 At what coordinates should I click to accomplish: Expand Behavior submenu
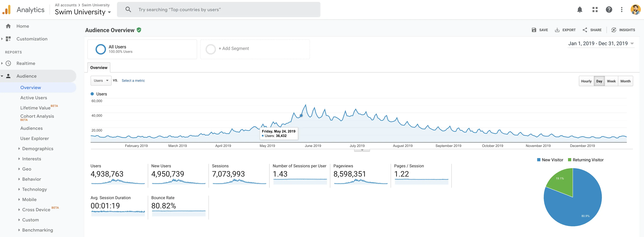click(x=19, y=179)
